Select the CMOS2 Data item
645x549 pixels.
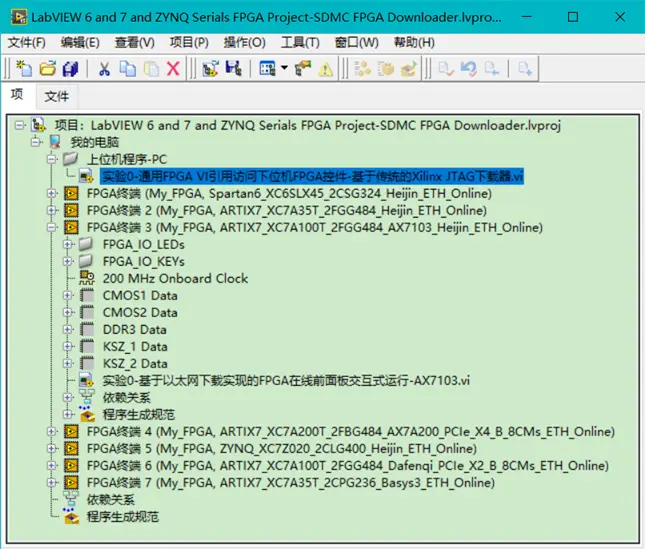140,313
